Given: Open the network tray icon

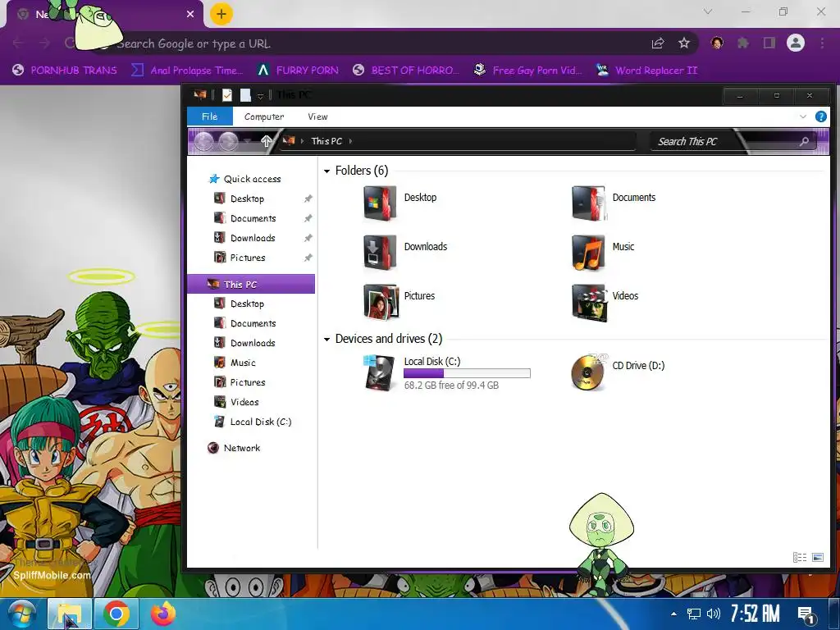Looking at the screenshot, I should click(694, 614).
